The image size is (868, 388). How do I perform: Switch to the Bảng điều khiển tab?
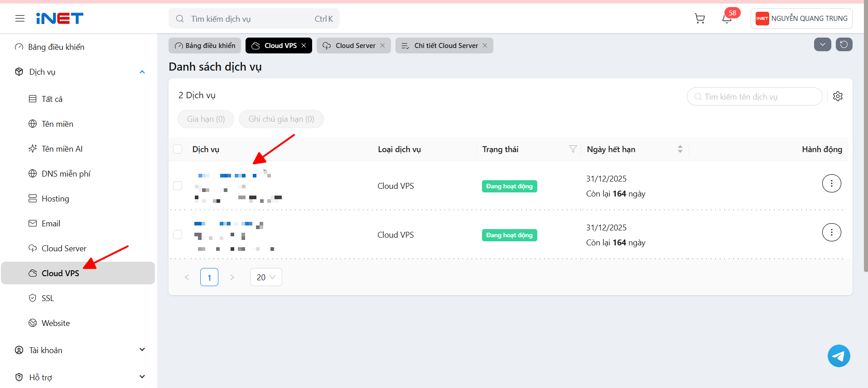[x=205, y=45]
